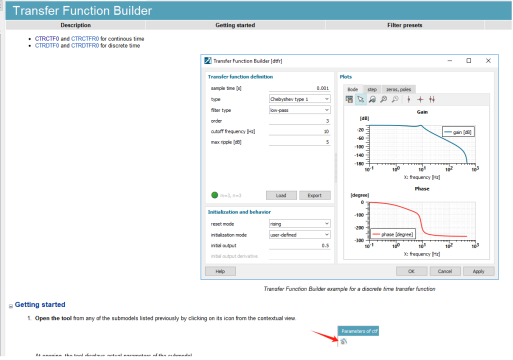513x360 pixels.
Task: Switch to the zeros, poles tab
Action: (x=398, y=89)
